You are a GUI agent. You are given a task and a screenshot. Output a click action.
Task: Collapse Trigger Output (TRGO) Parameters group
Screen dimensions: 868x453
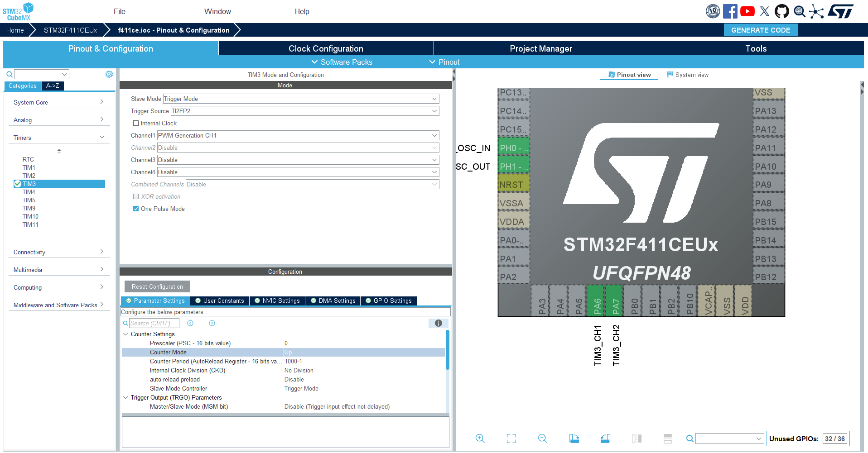[x=125, y=397]
